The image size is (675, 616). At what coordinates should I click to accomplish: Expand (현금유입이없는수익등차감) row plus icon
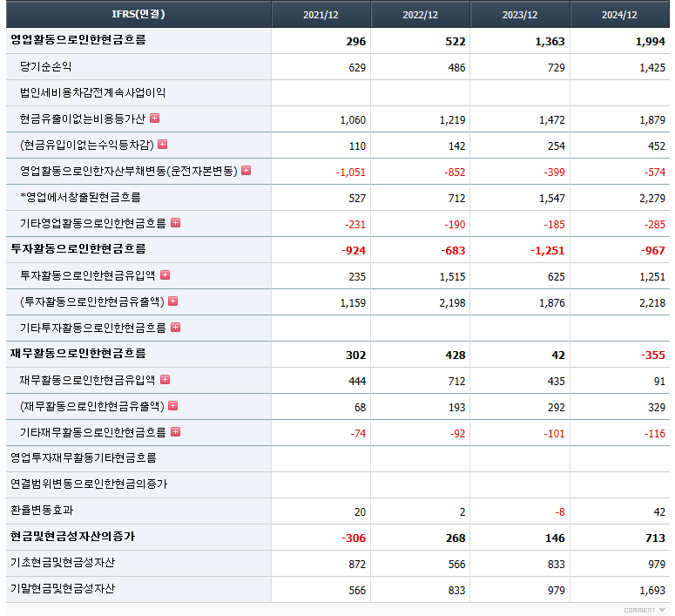tap(162, 145)
